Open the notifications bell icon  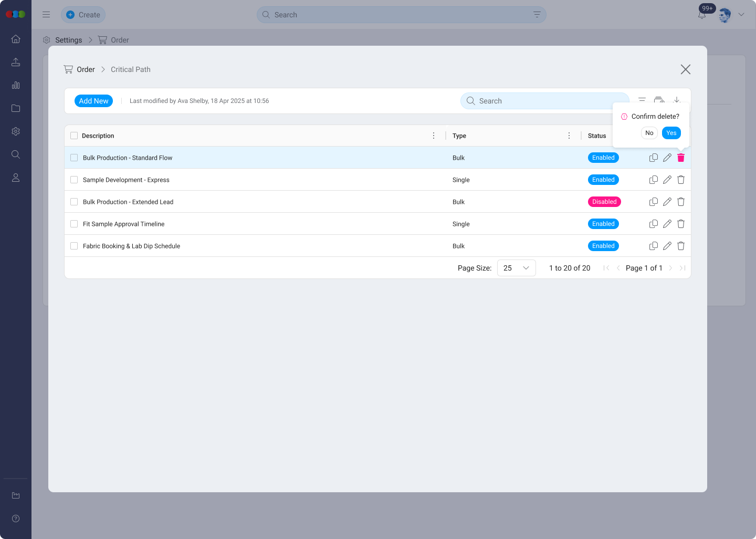coord(702,15)
